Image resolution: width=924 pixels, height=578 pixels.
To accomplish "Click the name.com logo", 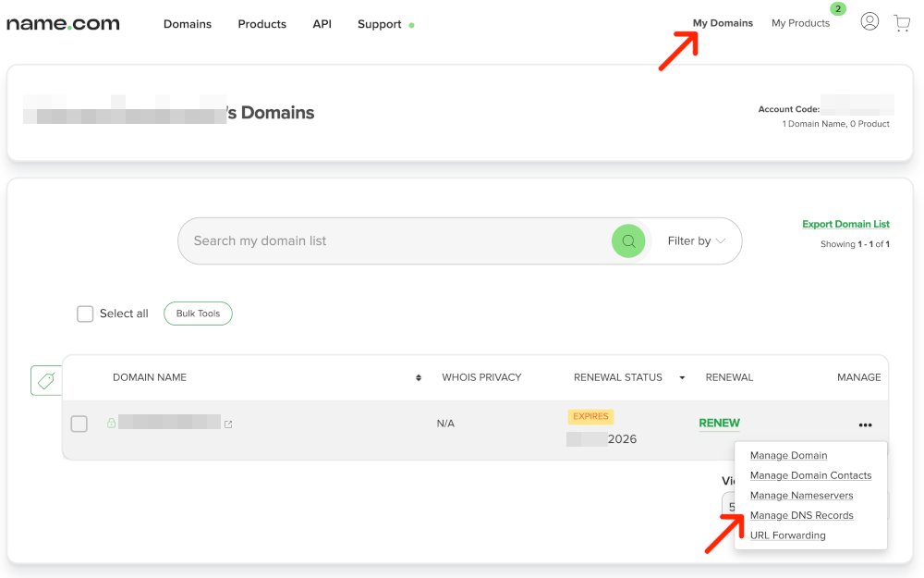I will click(x=63, y=24).
